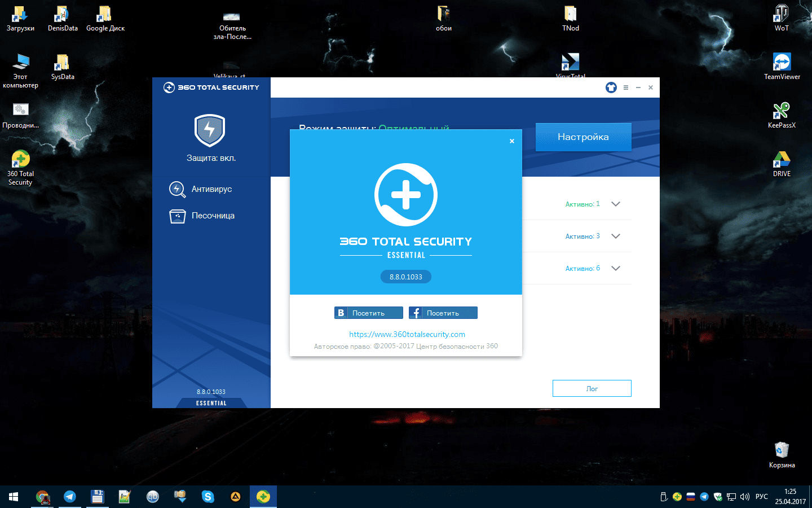Minimize the 360 Total Security window
Viewport: 812px width, 508px height.
(x=638, y=87)
